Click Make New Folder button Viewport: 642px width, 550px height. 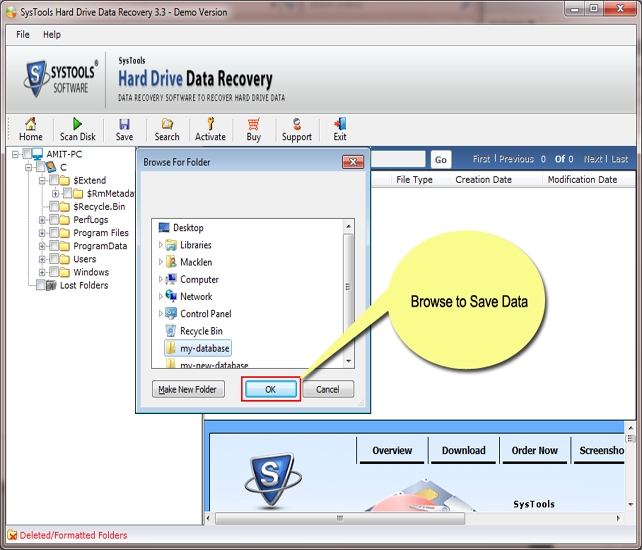(188, 389)
